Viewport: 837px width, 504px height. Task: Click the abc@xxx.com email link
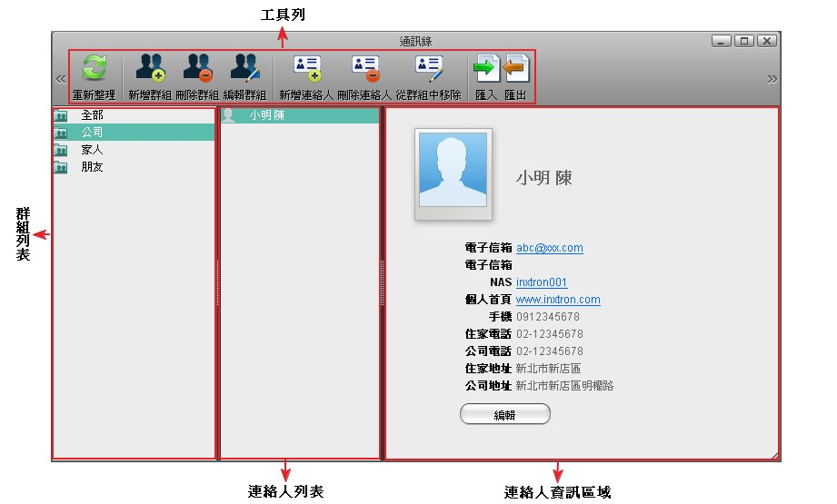[x=549, y=248]
